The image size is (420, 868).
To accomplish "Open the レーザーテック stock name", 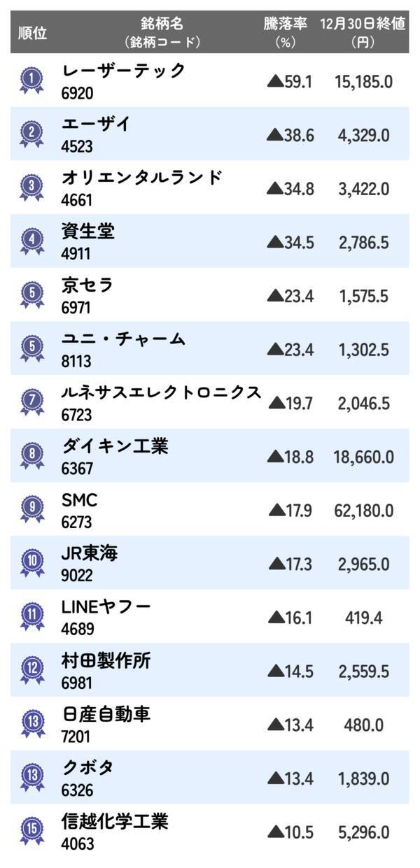I will point(123,71).
